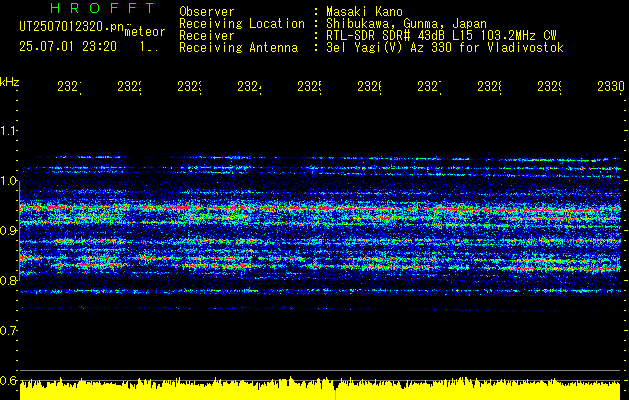Click the 0.9 kHz frequency axis label
Screen dimensions: 629x400
8,231
